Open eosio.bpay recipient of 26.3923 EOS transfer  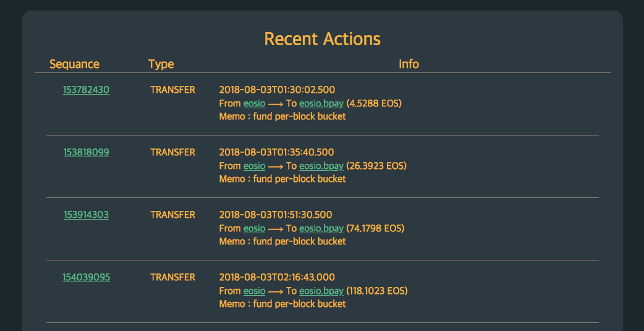click(321, 166)
